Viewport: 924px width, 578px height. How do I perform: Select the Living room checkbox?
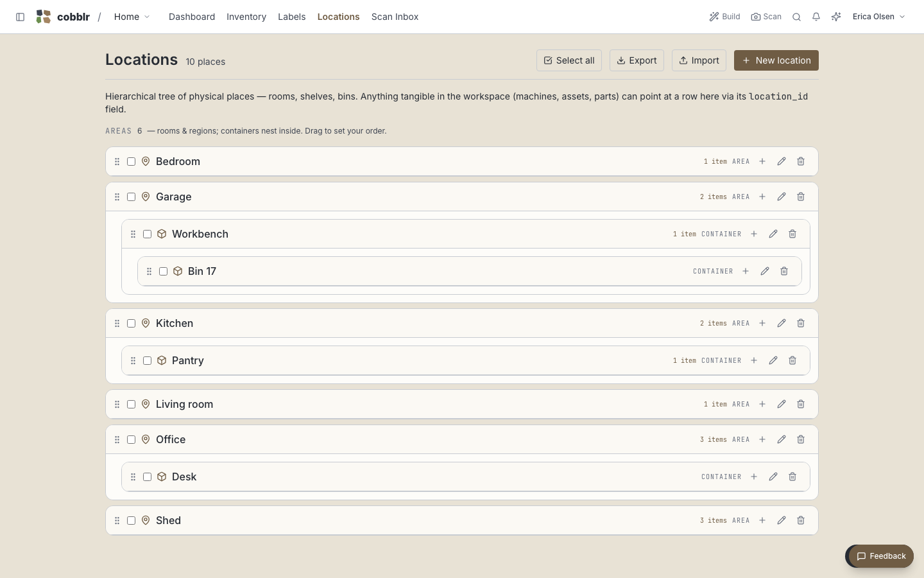click(131, 404)
